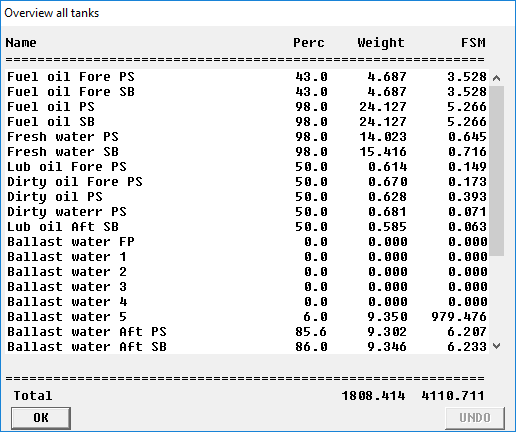This screenshot has height=432, width=516.
Task: Select the Fuel oil Fore SB row
Action: pyautogui.click(x=247, y=92)
